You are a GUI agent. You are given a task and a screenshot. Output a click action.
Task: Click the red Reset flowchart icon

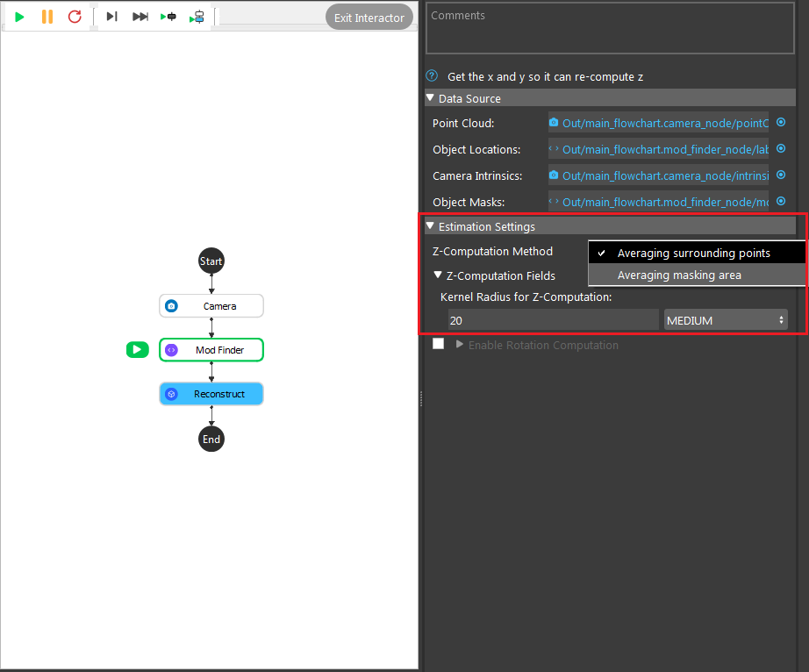pyautogui.click(x=75, y=17)
